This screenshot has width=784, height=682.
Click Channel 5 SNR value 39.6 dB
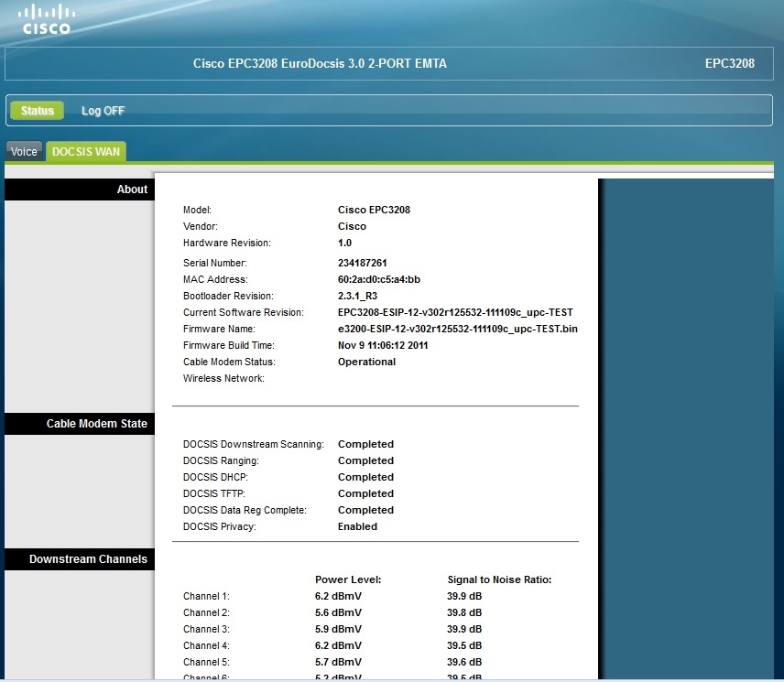click(464, 662)
